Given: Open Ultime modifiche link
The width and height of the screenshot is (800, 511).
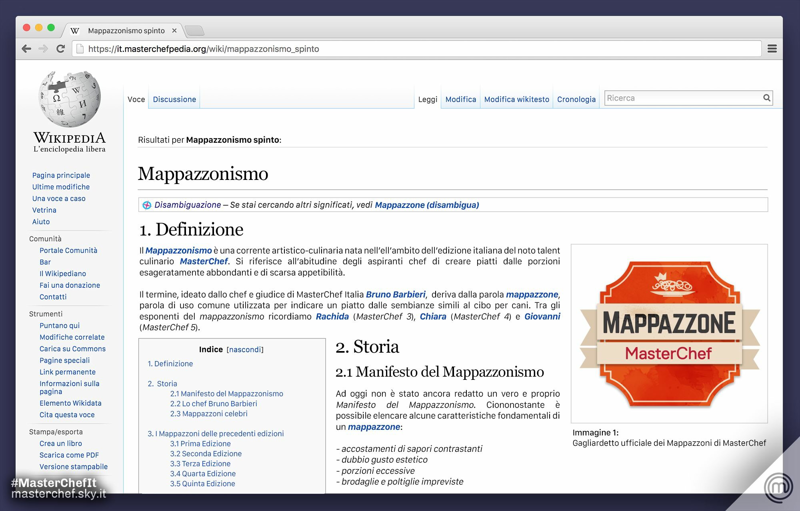Looking at the screenshot, I should [61, 187].
